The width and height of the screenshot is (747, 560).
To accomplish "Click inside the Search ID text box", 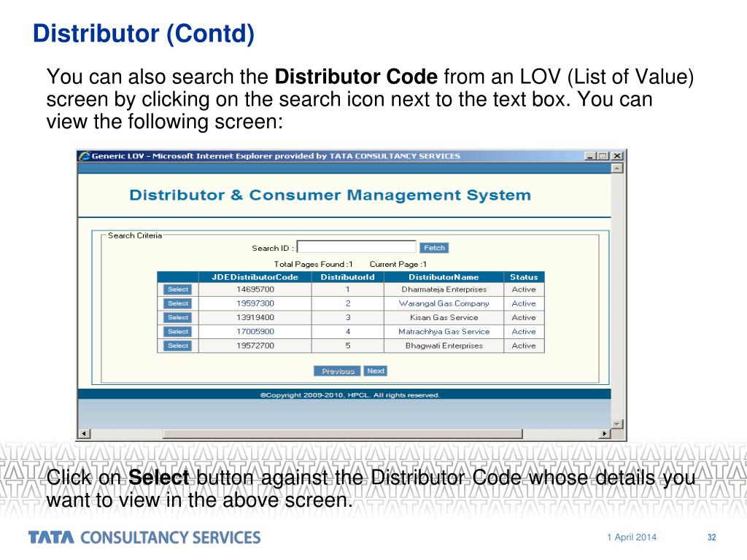I will [x=356, y=246].
